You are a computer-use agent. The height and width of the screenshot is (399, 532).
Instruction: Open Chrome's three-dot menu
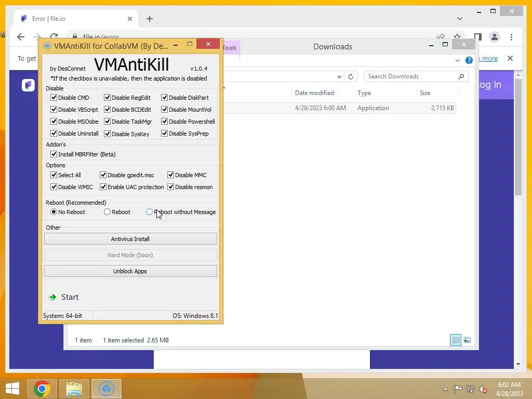pyautogui.click(x=511, y=37)
